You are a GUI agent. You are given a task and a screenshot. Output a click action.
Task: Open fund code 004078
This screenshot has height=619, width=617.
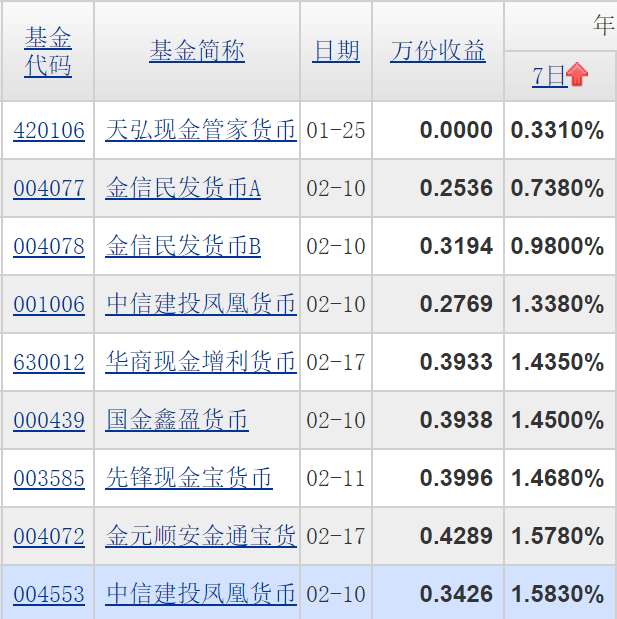pyautogui.click(x=49, y=246)
